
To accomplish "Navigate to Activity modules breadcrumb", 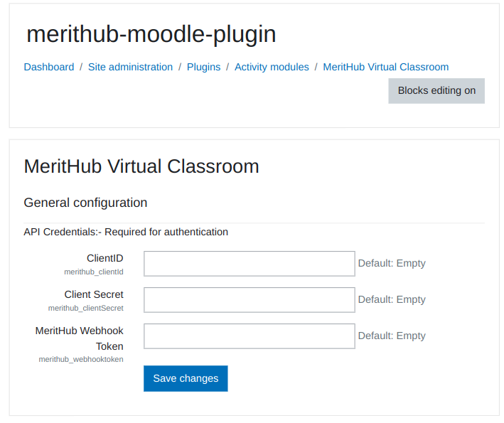I will [272, 67].
